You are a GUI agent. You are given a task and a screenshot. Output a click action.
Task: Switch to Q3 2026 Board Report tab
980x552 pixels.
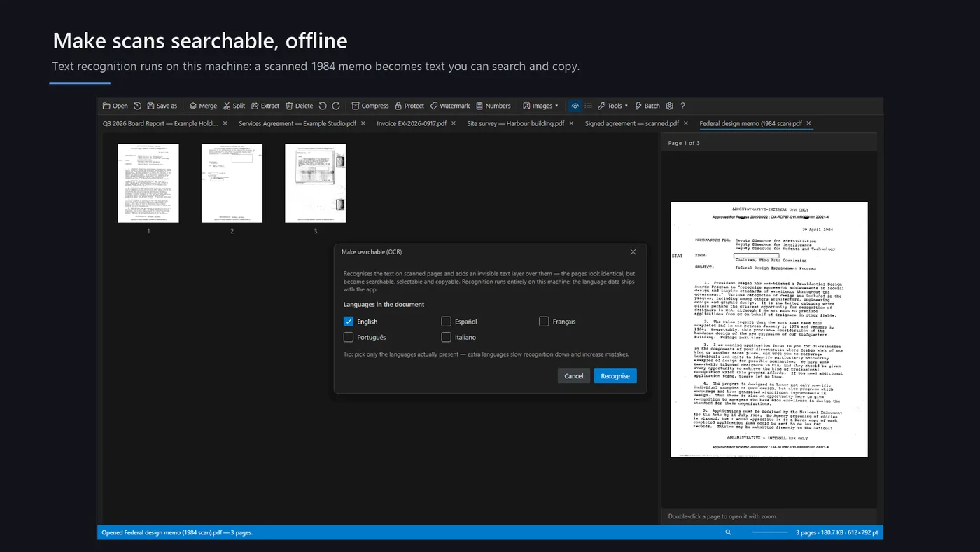point(160,123)
